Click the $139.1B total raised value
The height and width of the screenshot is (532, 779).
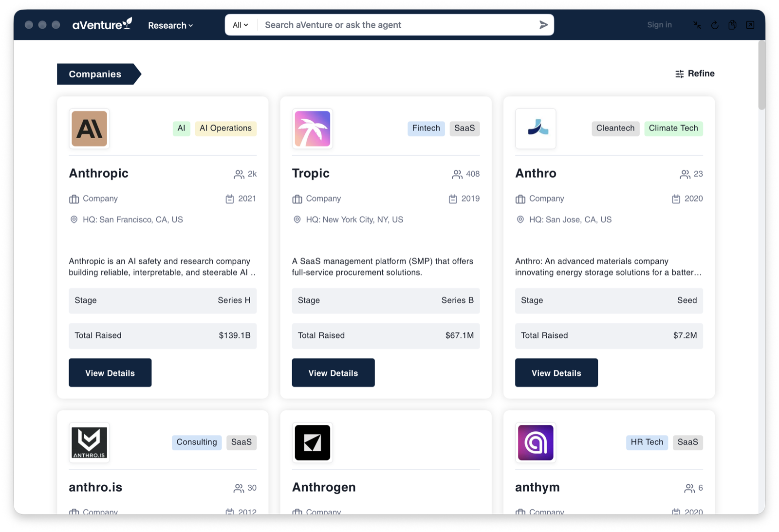(235, 335)
